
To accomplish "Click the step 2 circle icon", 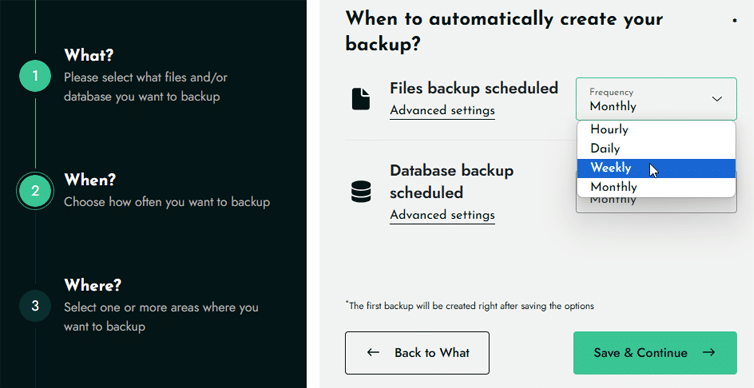I will click(x=35, y=191).
